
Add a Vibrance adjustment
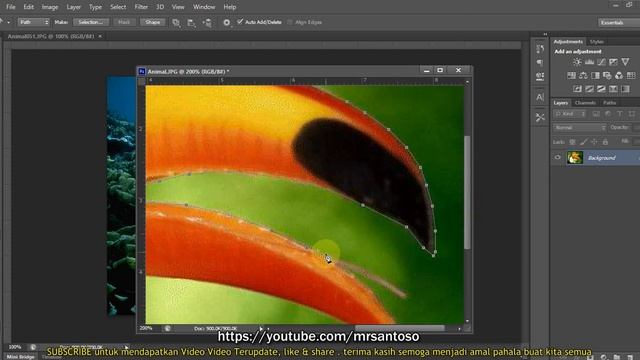pos(625,62)
